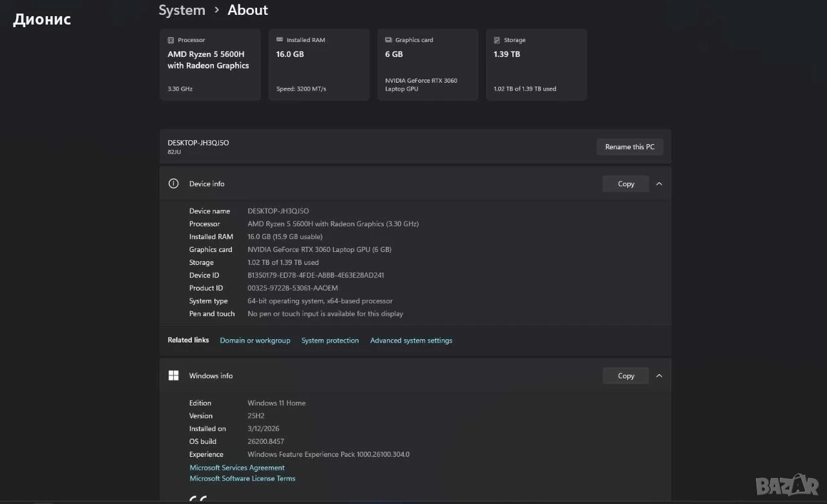827x504 pixels.
Task: Click Storage value 1.02 TB of 1.39 TB used in Device info
Action: tap(283, 262)
